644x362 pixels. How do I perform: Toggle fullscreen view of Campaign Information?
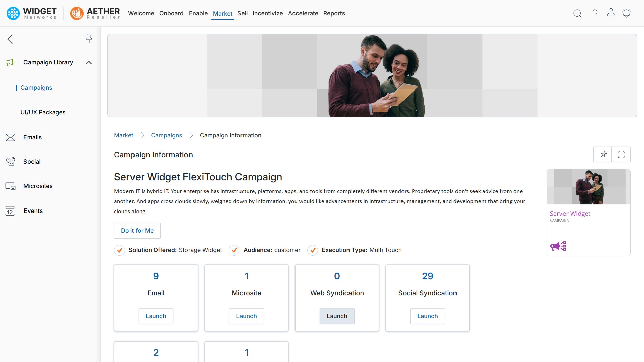(x=621, y=154)
